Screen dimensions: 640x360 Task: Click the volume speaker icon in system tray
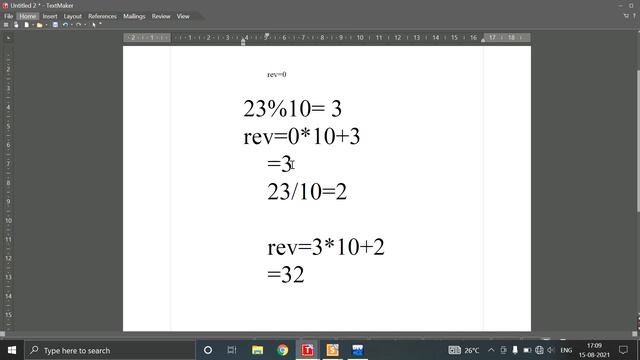[x=551, y=350]
